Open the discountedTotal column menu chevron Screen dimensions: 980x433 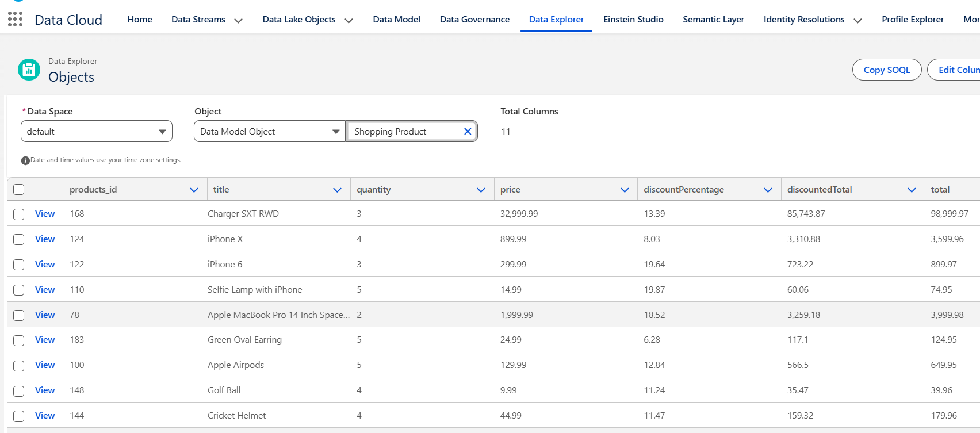(x=912, y=190)
